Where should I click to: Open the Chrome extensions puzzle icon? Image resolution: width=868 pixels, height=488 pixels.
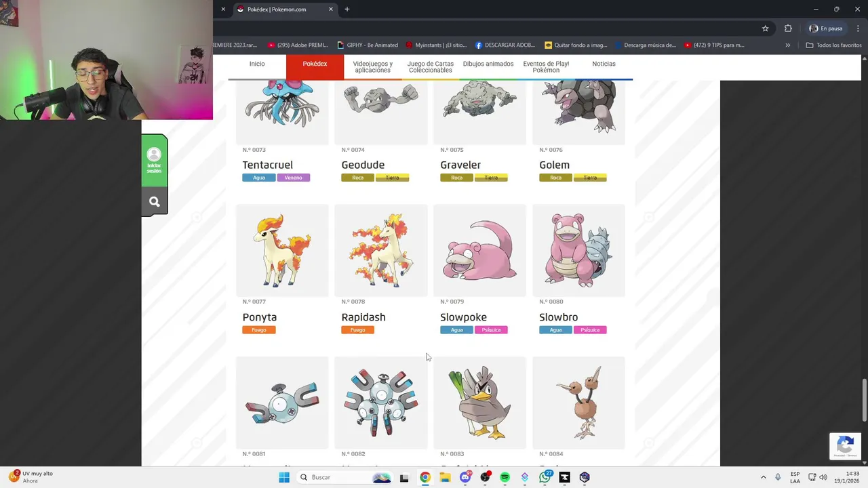pos(788,28)
